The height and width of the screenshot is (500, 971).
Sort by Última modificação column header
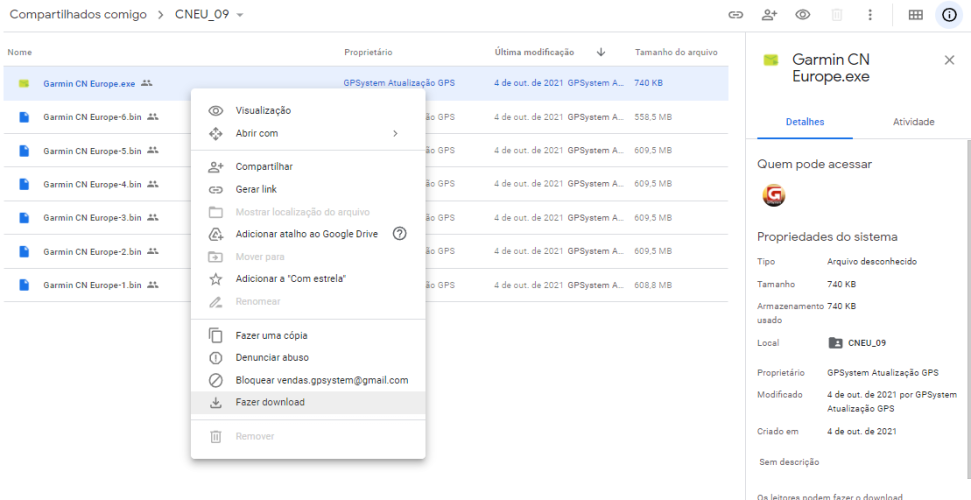pos(534,53)
